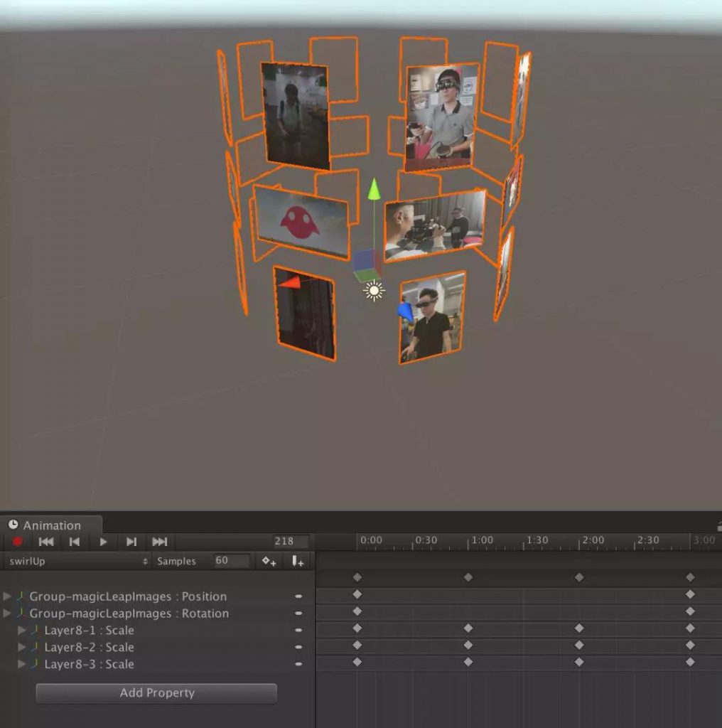Select the Position keyframe at 0:00
This screenshot has width=722, height=728.
pyautogui.click(x=357, y=594)
